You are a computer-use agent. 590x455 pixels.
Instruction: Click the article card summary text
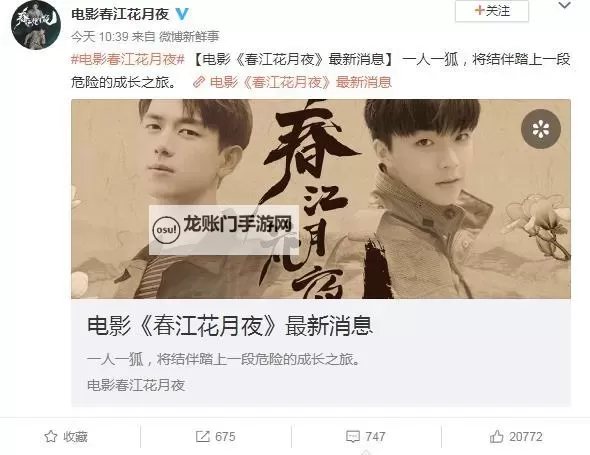(x=224, y=359)
